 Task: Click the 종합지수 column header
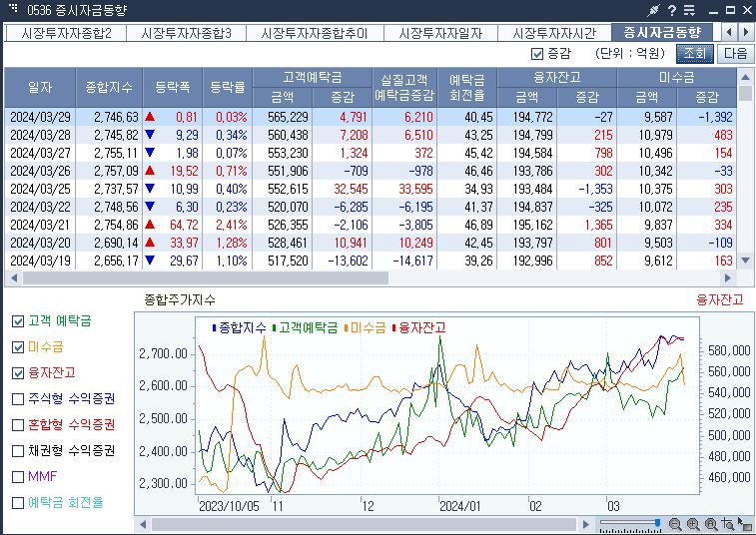click(x=109, y=87)
